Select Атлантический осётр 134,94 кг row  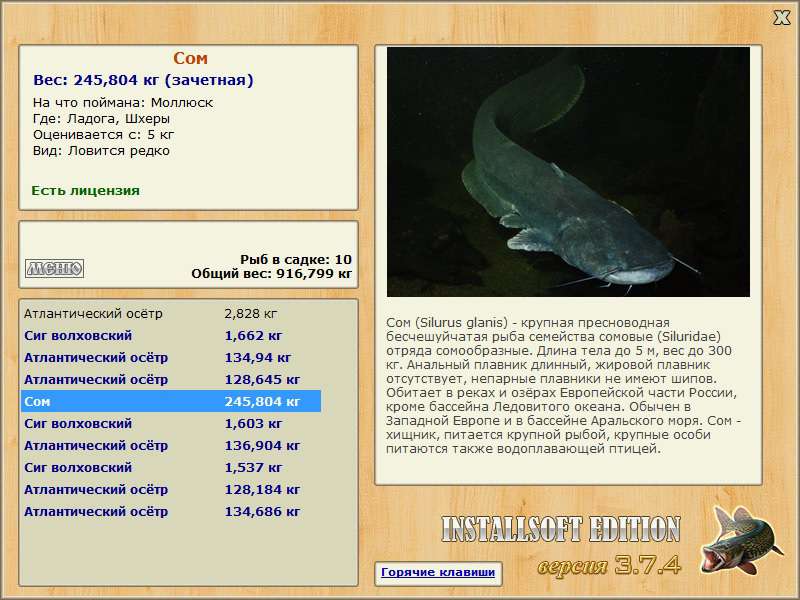pos(171,357)
